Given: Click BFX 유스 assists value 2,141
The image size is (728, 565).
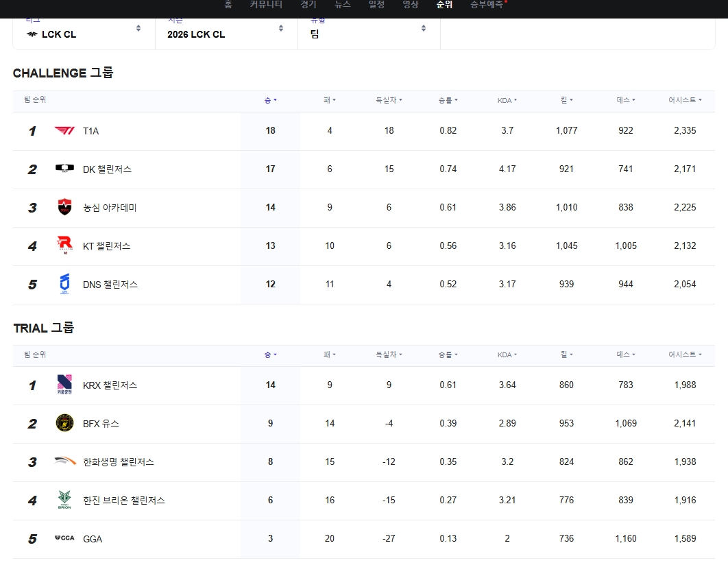Looking at the screenshot, I should click(x=685, y=423).
